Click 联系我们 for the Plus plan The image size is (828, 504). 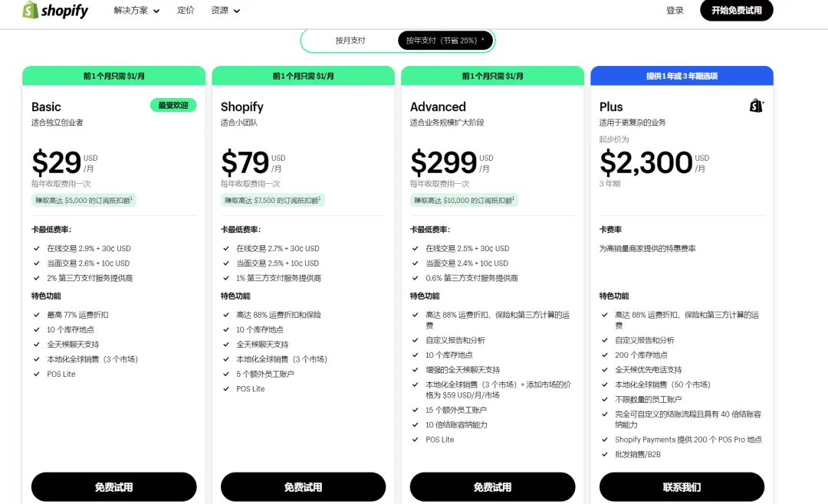[x=682, y=486]
